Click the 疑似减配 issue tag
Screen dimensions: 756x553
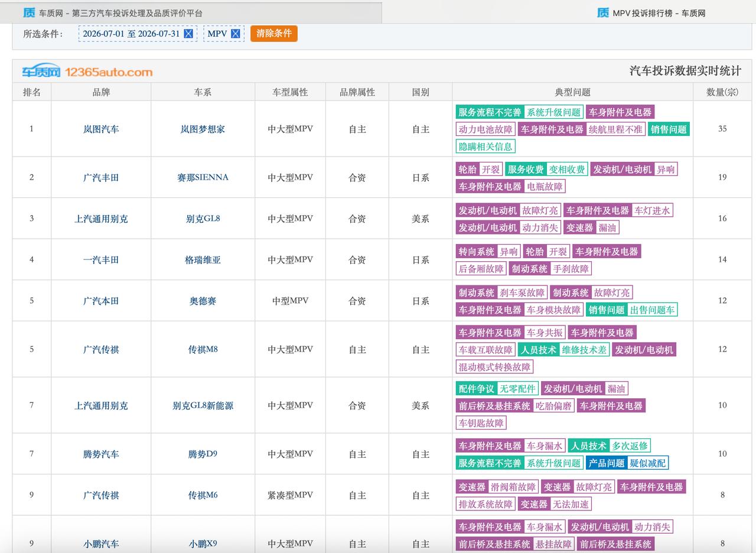point(648,463)
